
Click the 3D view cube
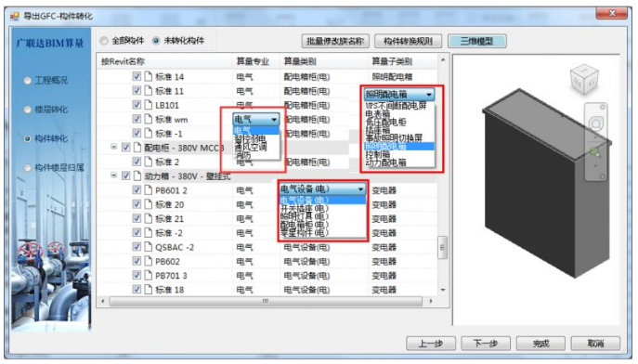(x=584, y=79)
